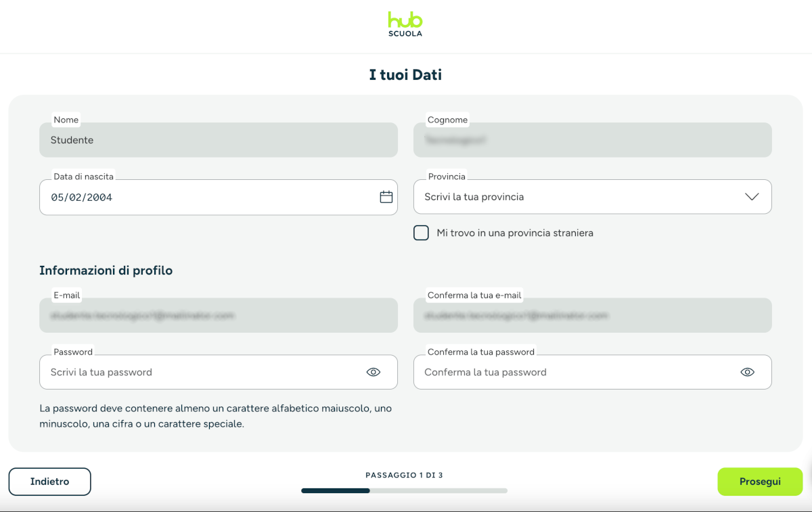
Task: Click the Passaggio 1 di 3 progress bar
Action: tap(404, 490)
